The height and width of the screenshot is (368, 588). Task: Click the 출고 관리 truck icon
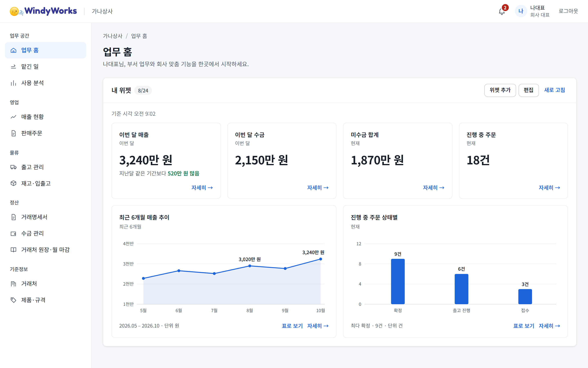tap(13, 167)
